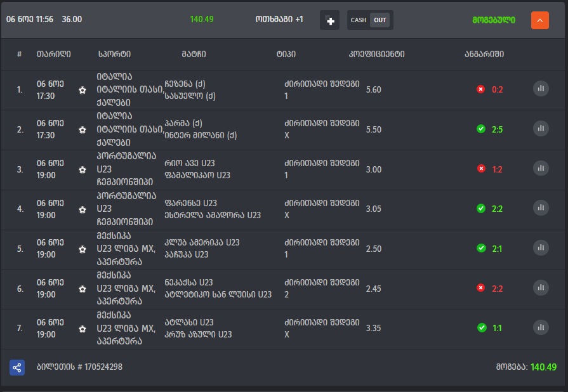This screenshot has height=392, width=568.
Task: Open statistics for ჩეზენა (ქ) match
Action: pos(541,89)
